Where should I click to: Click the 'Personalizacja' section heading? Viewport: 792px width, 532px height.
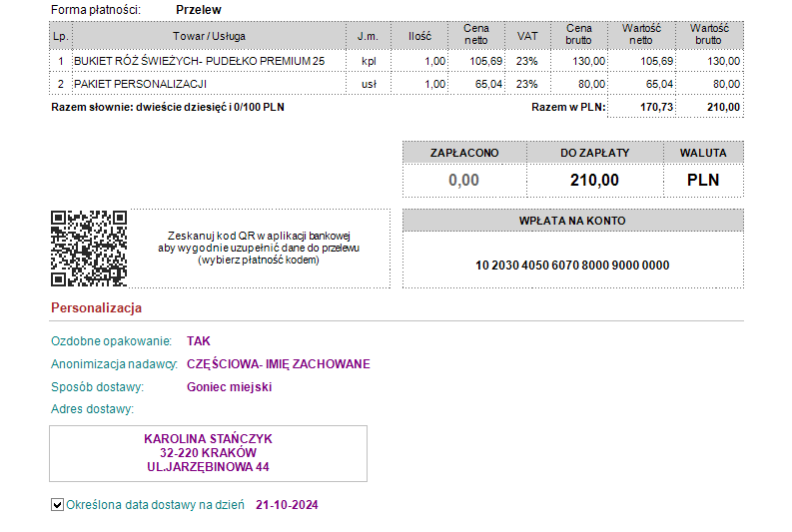point(96,307)
